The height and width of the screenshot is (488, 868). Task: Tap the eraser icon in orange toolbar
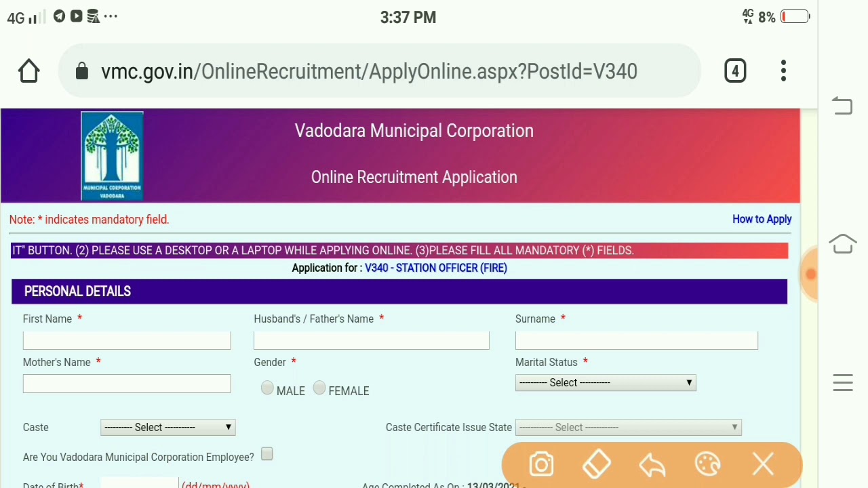click(597, 464)
